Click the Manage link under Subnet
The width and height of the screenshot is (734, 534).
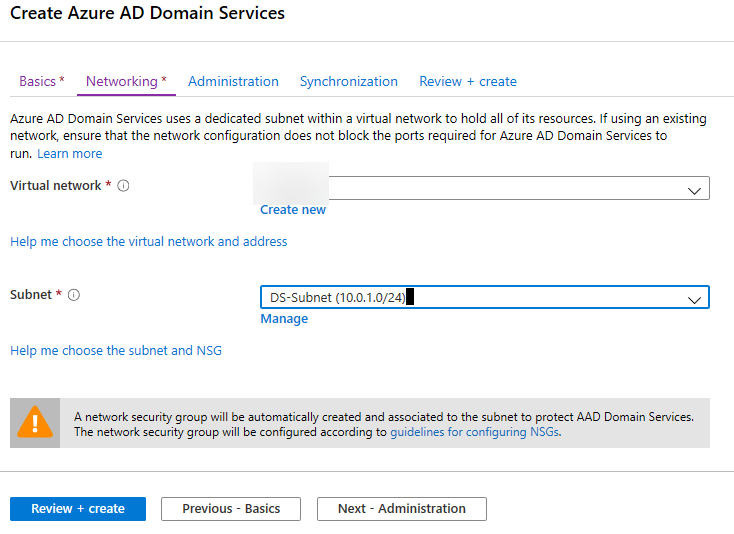(284, 319)
